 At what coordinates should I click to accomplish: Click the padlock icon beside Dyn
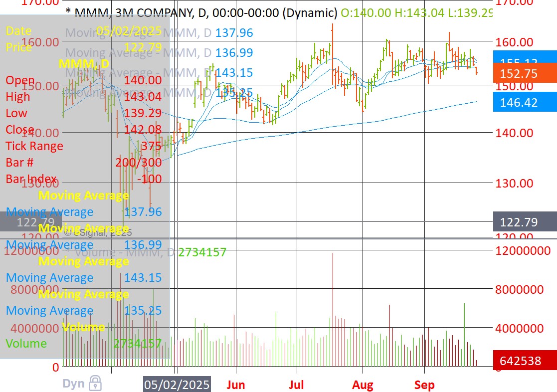tap(95, 384)
